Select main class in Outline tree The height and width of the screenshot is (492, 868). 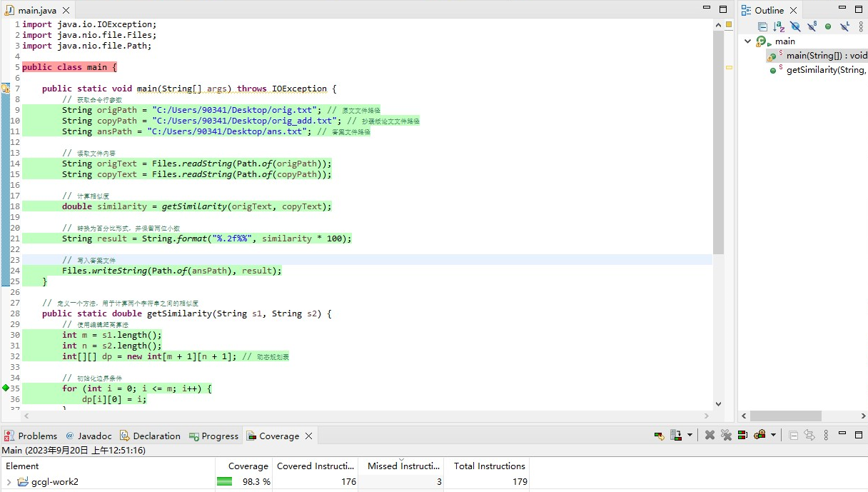click(784, 41)
